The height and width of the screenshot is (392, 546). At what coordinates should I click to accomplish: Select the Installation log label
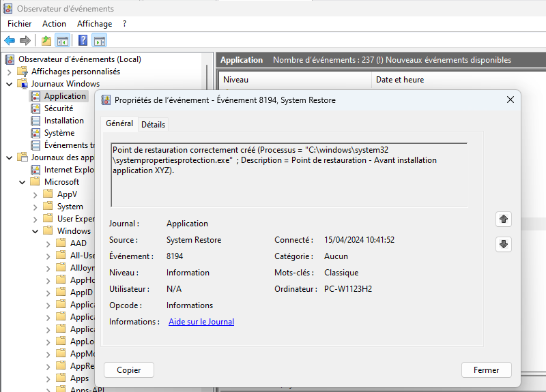pyautogui.click(x=64, y=121)
